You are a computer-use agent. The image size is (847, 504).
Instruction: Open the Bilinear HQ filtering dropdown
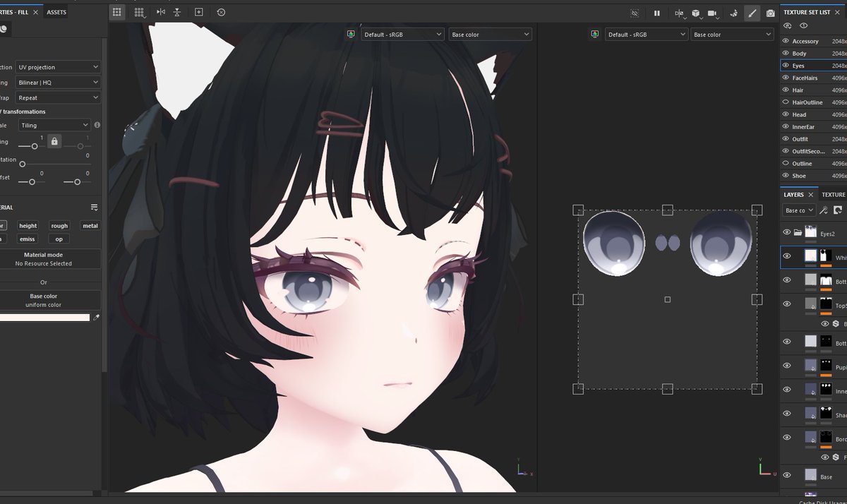pos(57,81)
